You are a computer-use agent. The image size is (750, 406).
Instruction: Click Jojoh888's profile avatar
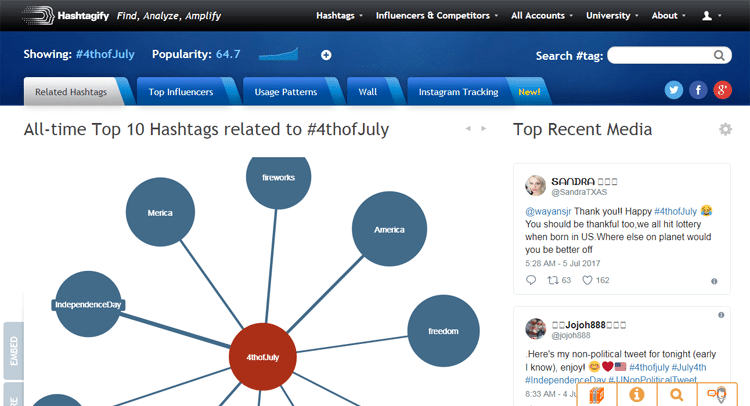(x=536, y=329)
